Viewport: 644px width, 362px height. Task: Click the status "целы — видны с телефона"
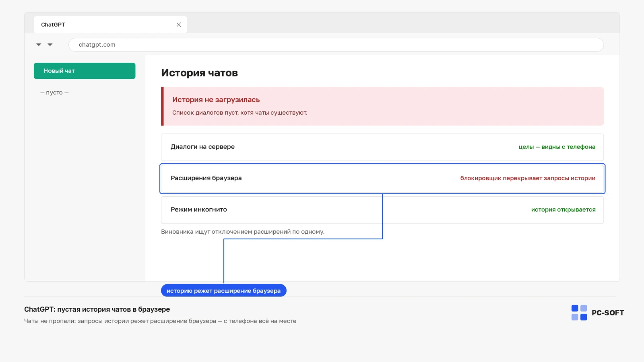[x=557, y=147]
